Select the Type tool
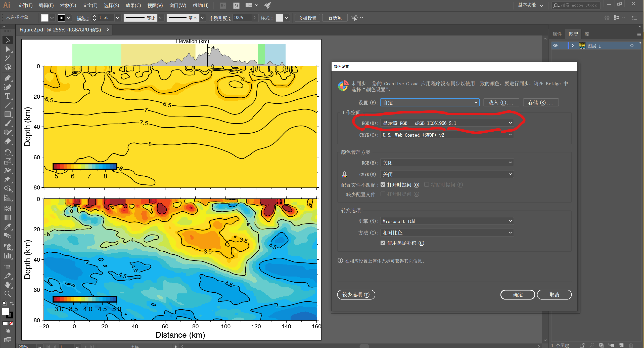 [8, 96]
